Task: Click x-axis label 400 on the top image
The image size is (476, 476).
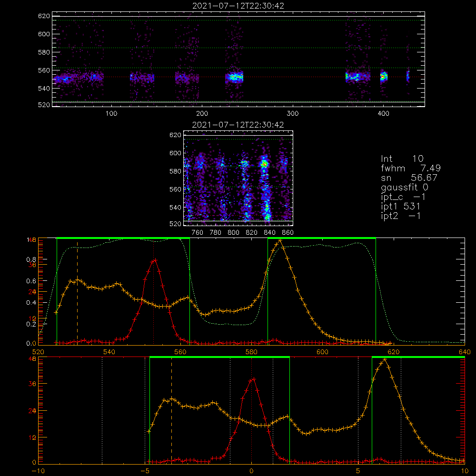Action: pyautogui.click(x=383, y=114)
